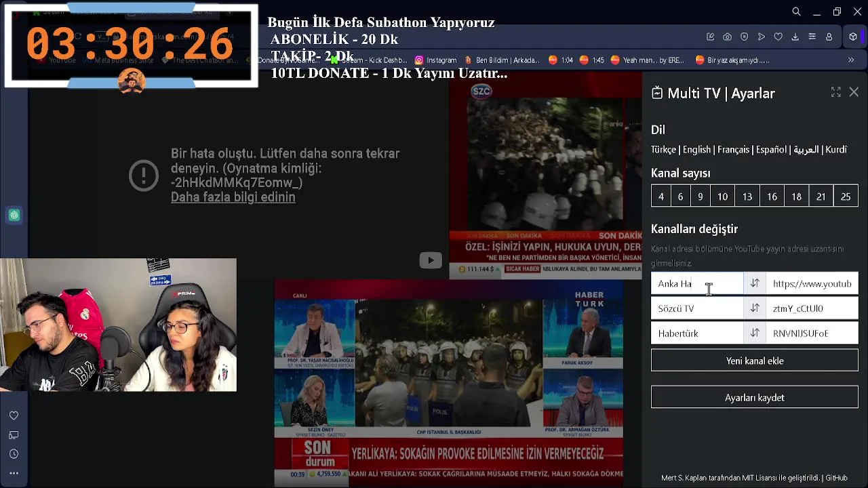Open the downloads arrow icon
Image resolution: width=868 pixels, height=488 pixels.
tap(795, 37)
